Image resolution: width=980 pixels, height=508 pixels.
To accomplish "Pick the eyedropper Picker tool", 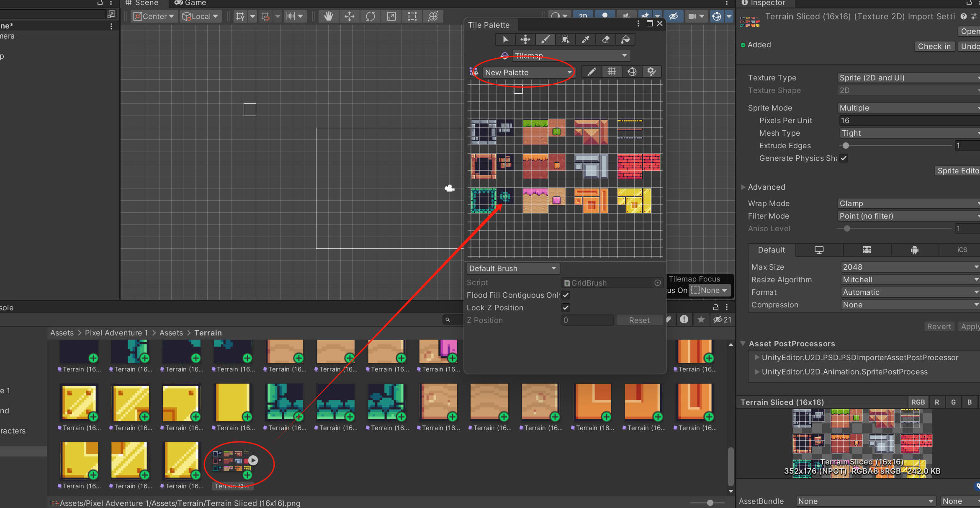I will point(585,39).
